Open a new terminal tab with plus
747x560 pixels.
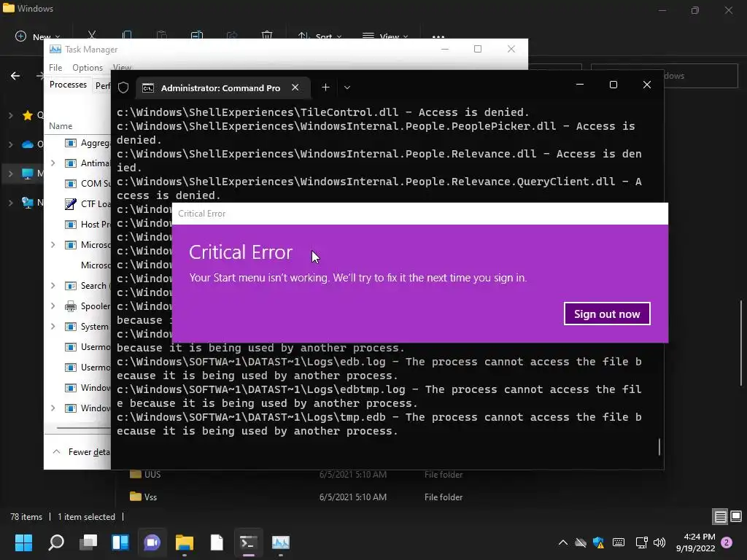point(325,87)
